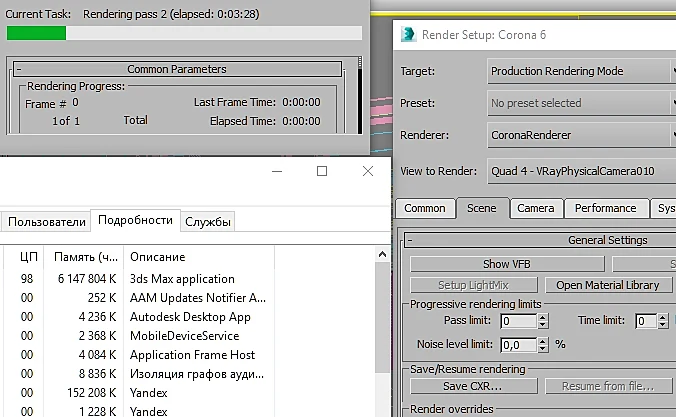Image resolution: width=676 pixels, height=417 pixels.
Task: Click the rendering progress bar
Action: 184,33
